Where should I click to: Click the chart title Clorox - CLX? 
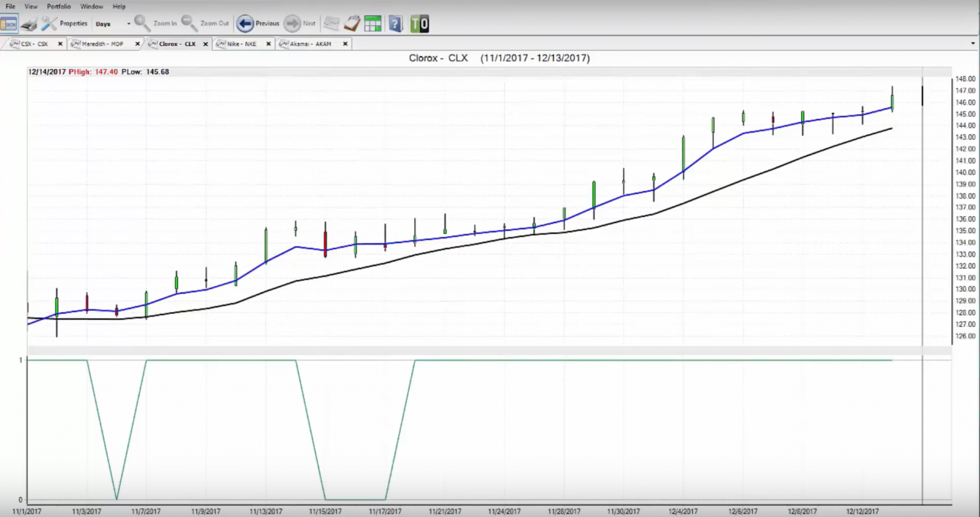438,58
